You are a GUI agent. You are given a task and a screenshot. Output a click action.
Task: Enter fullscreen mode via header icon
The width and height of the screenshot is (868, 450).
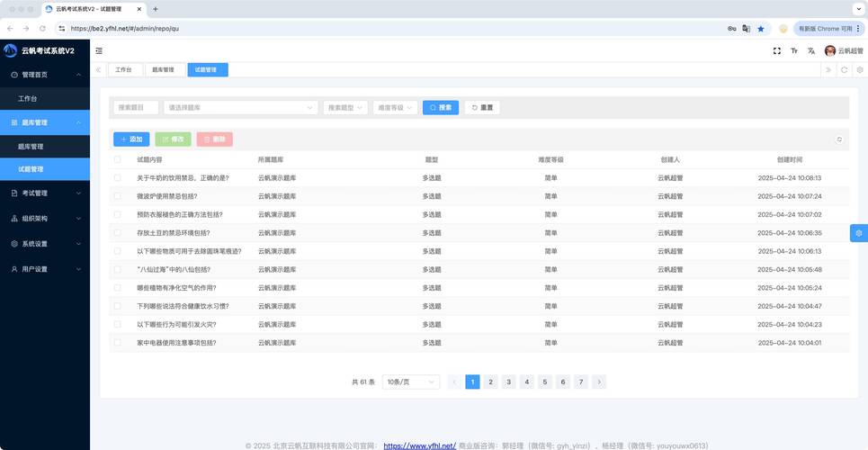[x=777, y=51]
